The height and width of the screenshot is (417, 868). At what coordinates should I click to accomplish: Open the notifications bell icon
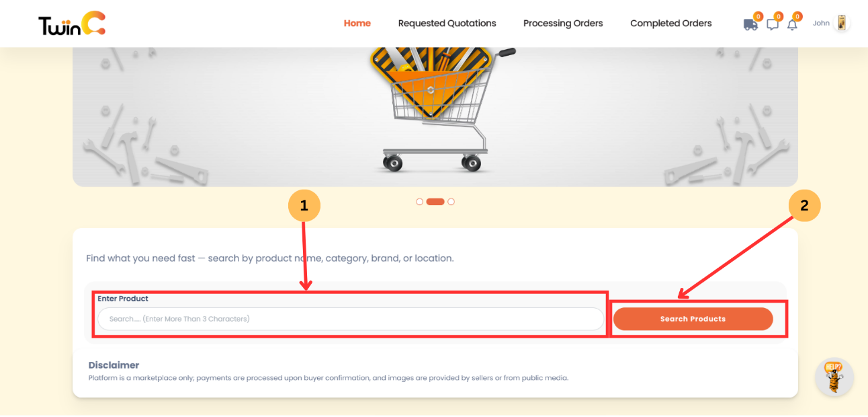[793, 24]
